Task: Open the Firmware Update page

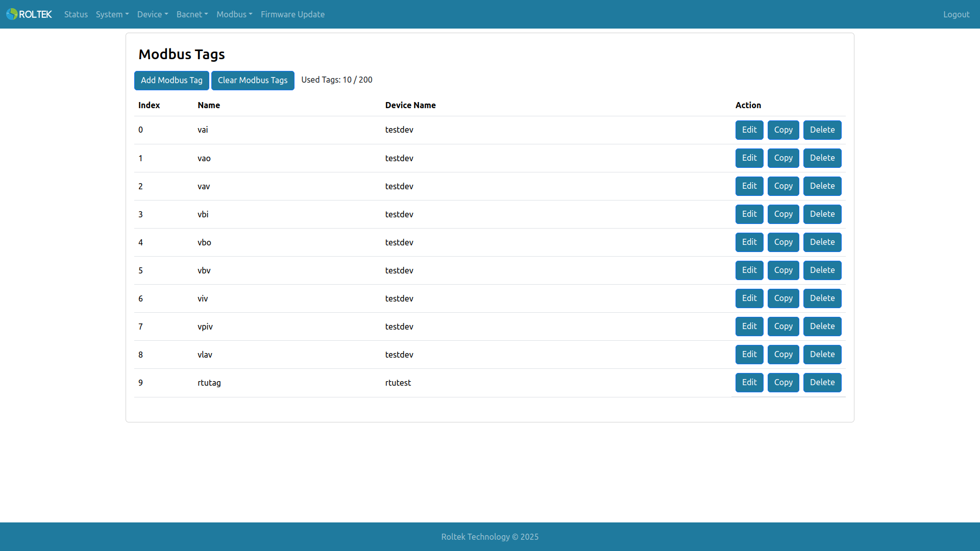Action: coord(292,14)
